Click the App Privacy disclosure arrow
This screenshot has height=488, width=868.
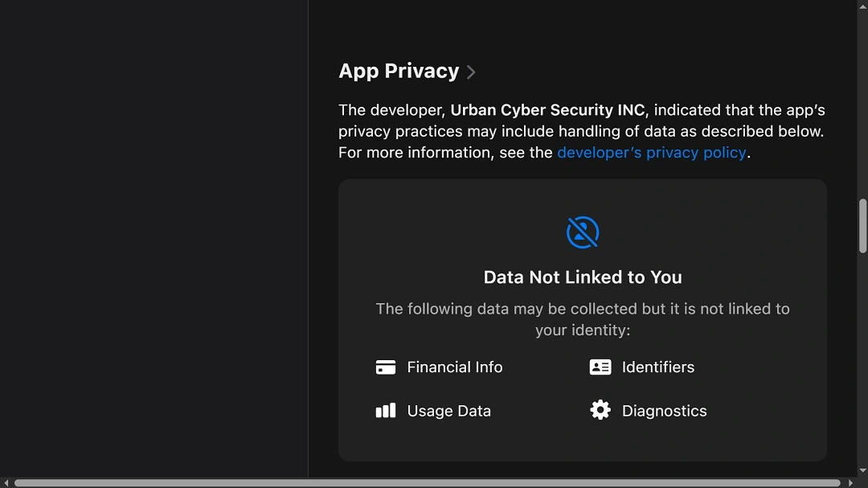470,72
